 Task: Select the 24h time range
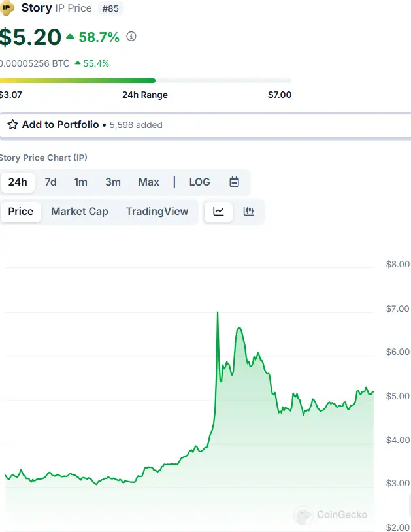[x=18, y=182]
